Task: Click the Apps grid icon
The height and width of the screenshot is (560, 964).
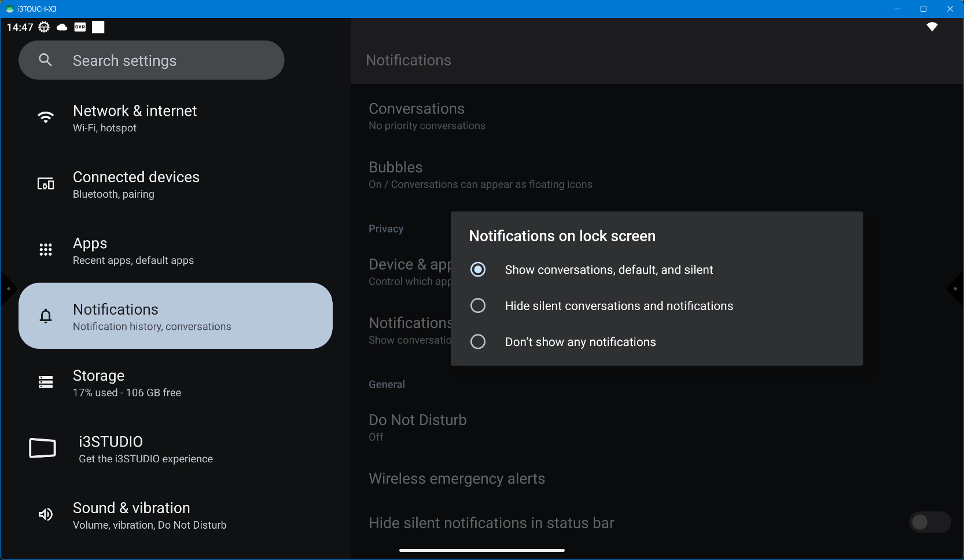Action: tap(46, 250)
